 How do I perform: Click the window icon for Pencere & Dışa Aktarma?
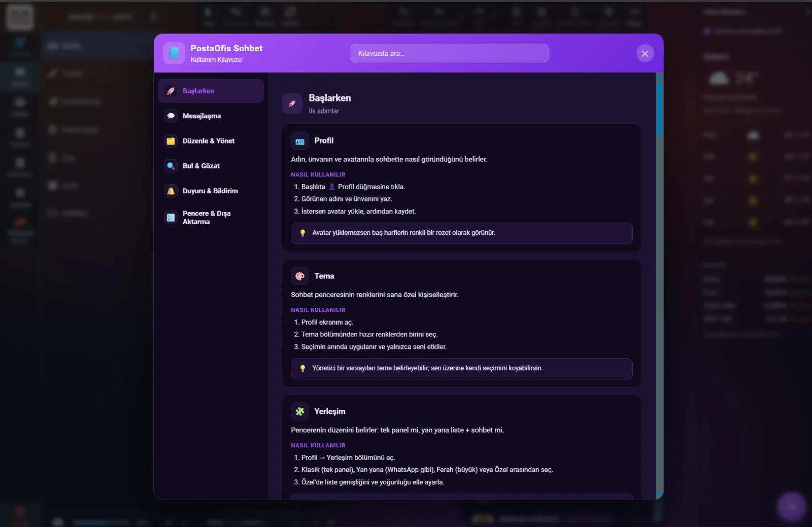pyautogui.click(x=171, y=218)
